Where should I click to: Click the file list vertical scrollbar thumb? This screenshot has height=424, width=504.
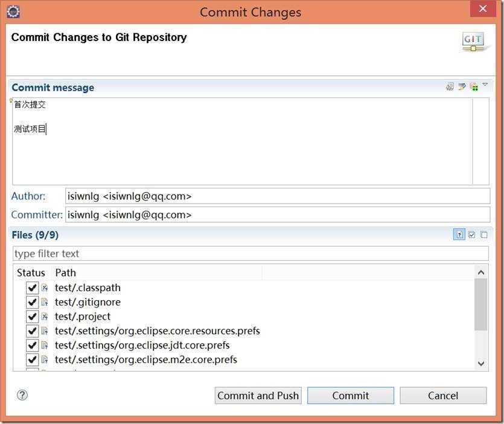tap(481, 304)
